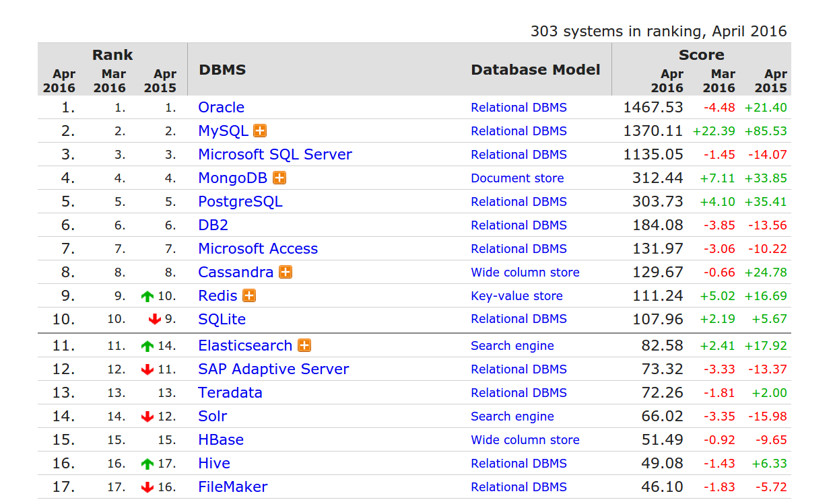Click Document store link in MongoDB row

(517, 178)
